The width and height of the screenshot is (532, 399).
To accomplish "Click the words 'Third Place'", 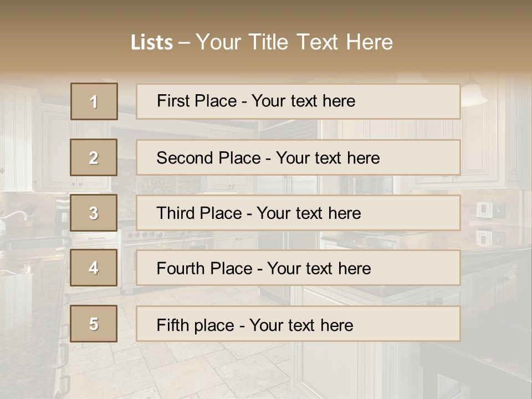I will 199,213.
